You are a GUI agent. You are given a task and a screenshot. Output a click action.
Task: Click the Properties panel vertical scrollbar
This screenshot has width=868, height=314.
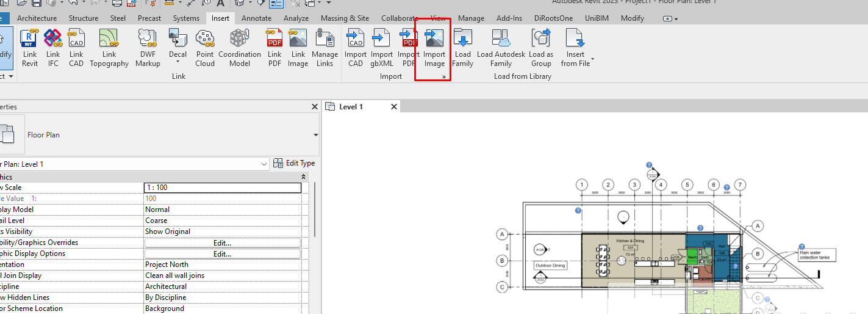point(314,210)
